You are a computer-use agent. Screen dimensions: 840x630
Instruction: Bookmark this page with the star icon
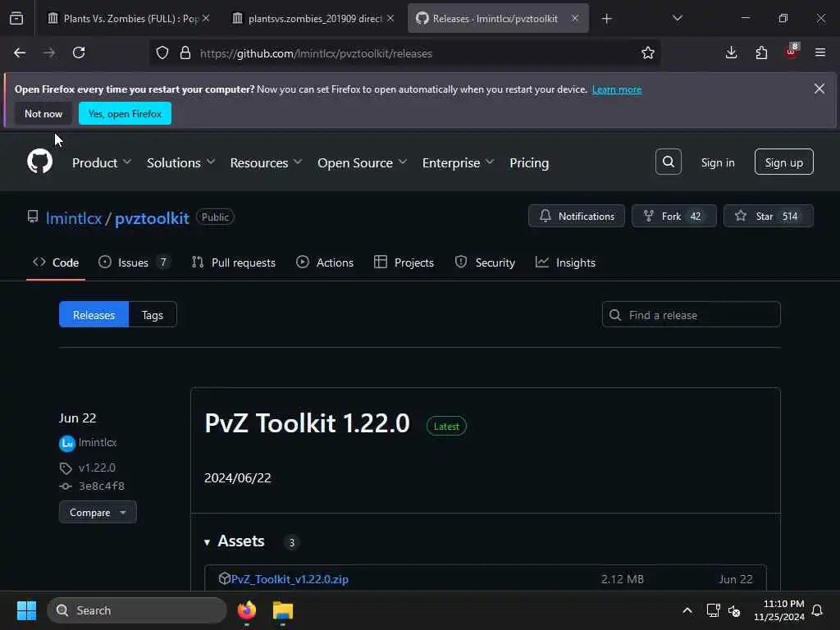(648, 53)
